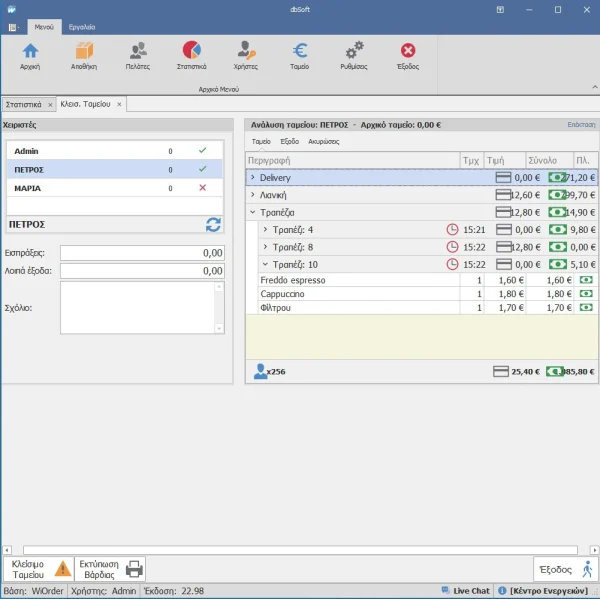Click the Κλείσιμο Ταμείου button
Screen dimensions: 600x599
38,569
